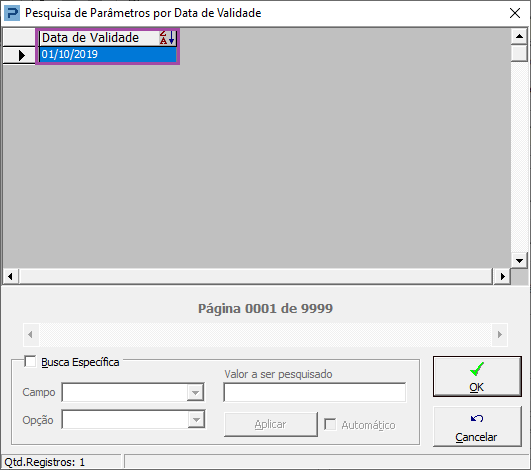Click the Qtd.Registros: 1 status text

(44, 462)
